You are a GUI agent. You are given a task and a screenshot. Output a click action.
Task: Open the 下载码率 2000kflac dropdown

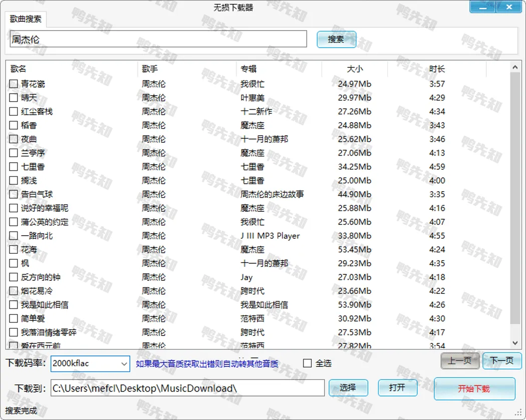point(90,364)
